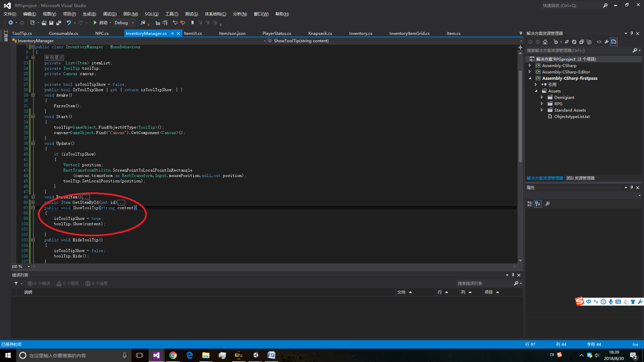Save the current file with Save icon
This screenshot has height=362, width=644.
coord(51,22)
